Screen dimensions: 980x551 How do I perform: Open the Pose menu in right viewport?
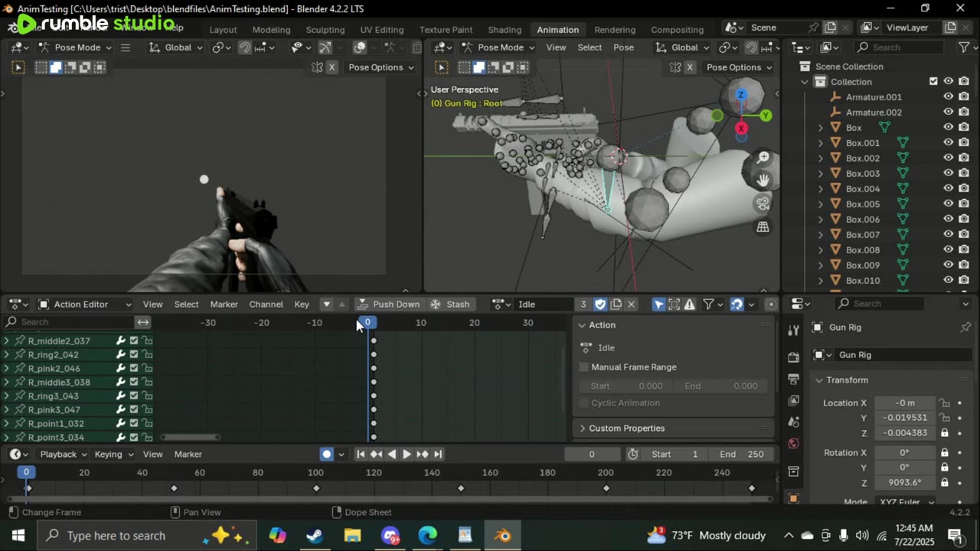coord(623,47)
